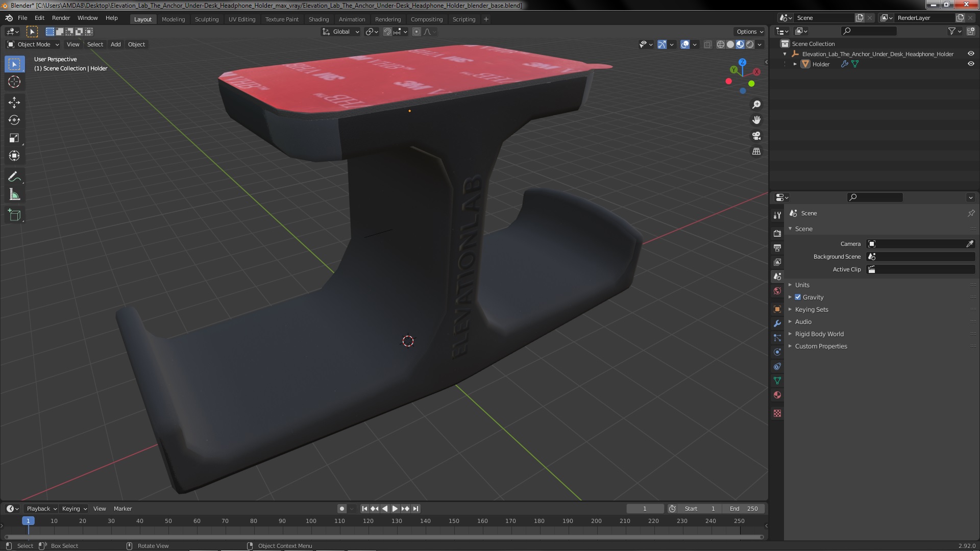Expand the Units panel

click(802, 285)
